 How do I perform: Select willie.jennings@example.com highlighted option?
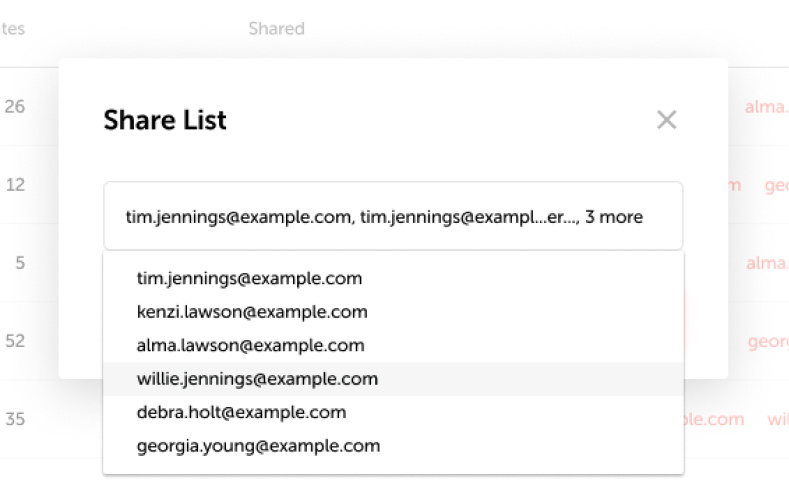tap(393, 379)
